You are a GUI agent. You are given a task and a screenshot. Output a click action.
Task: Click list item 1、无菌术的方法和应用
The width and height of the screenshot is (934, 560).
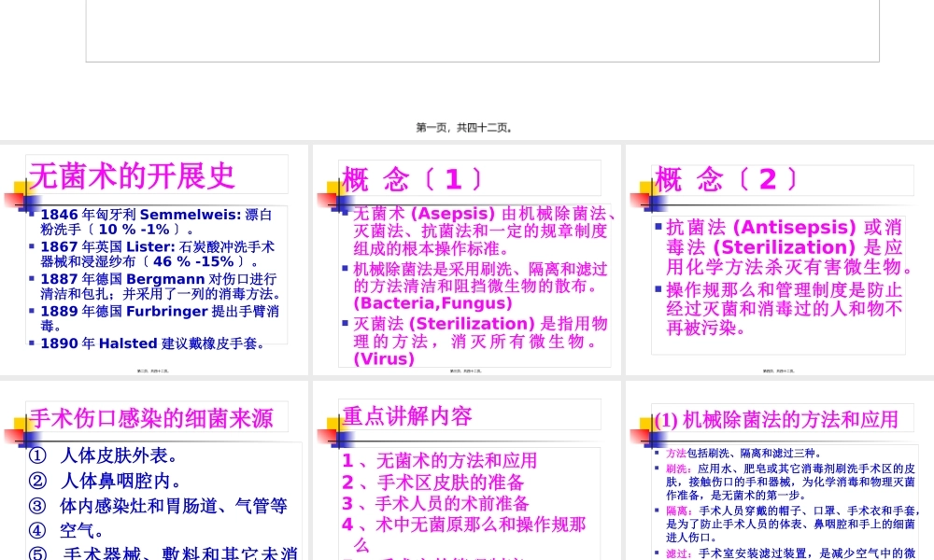tap(441, 461)
